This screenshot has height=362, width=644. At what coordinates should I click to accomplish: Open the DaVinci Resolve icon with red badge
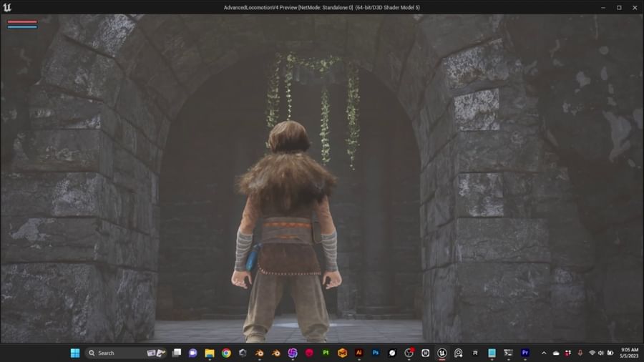tap(409, 353)
